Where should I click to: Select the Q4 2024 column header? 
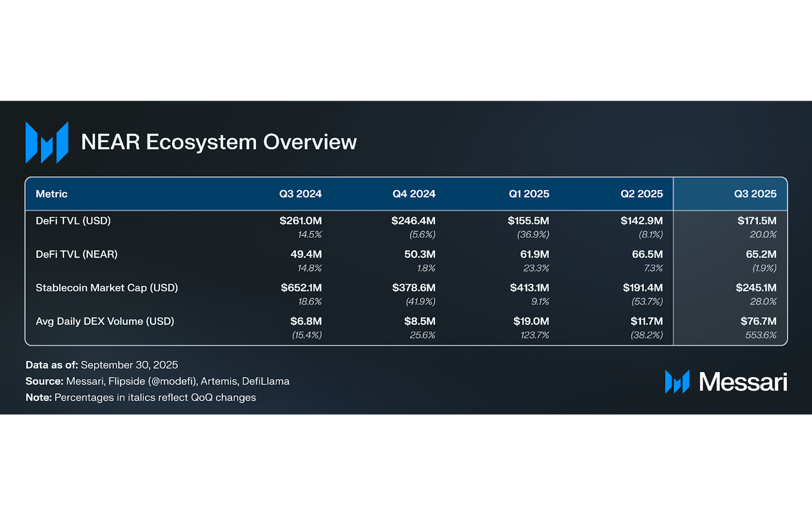pyautogui.click(x=414, y=194)
